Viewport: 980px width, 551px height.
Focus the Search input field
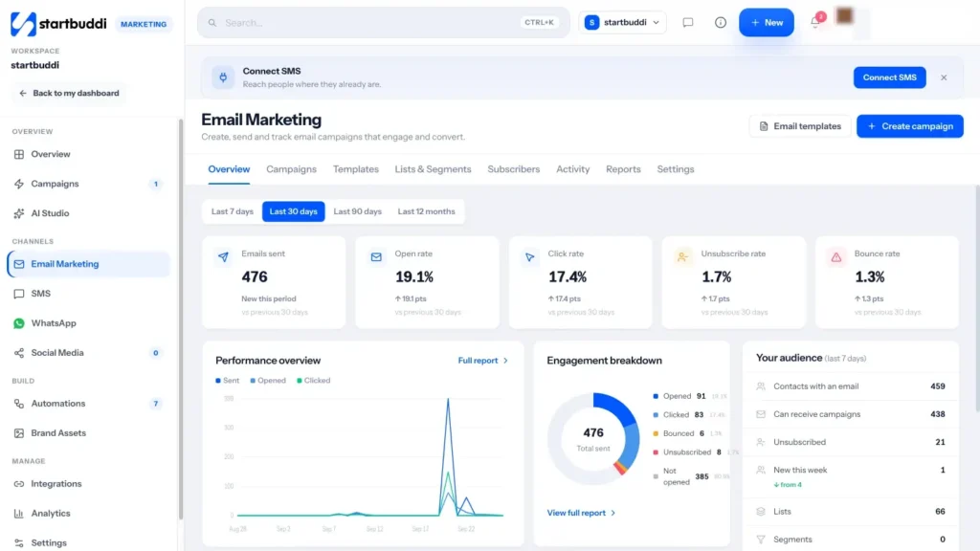click(383, 23)
